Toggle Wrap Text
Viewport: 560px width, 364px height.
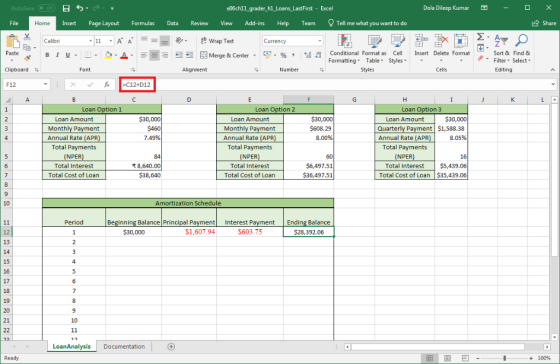pos(217,41)
